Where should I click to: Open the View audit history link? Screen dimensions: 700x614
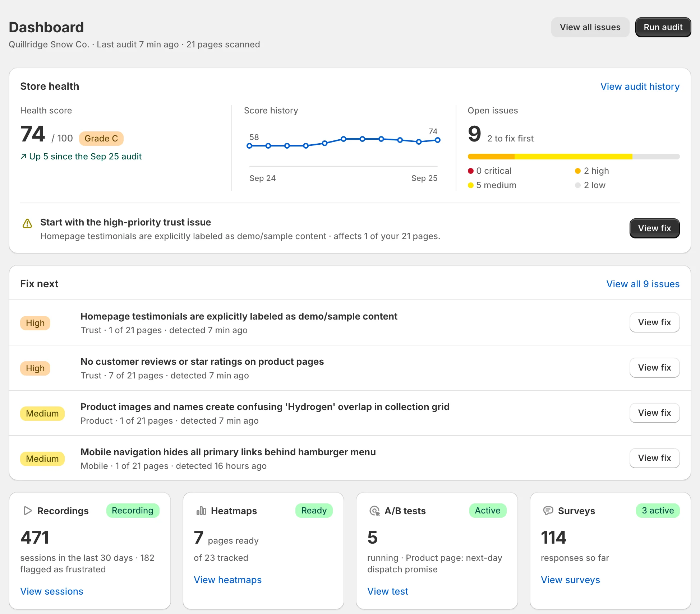click(x=640, y=87)
